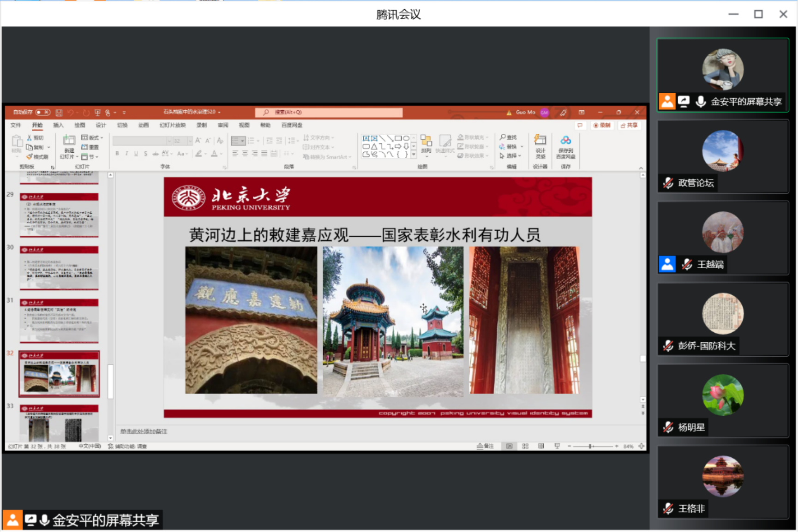Select the 格式刷 format painter

coord(38,157)
